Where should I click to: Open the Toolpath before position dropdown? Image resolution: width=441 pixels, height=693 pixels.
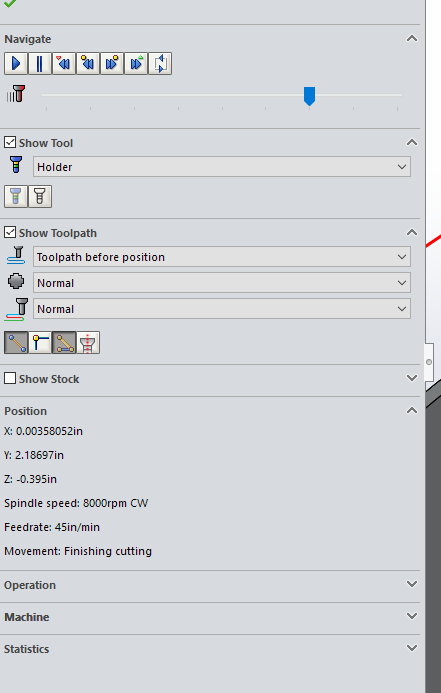[222, 257]
